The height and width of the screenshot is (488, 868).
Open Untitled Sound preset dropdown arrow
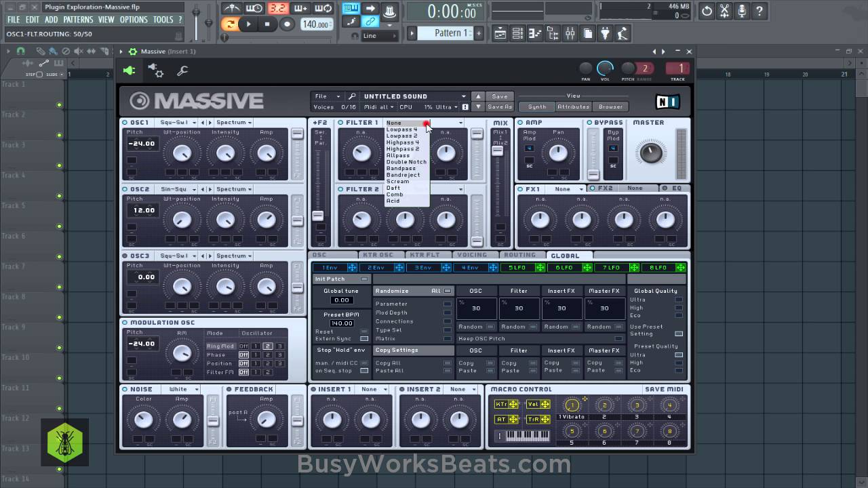(464, 96)
